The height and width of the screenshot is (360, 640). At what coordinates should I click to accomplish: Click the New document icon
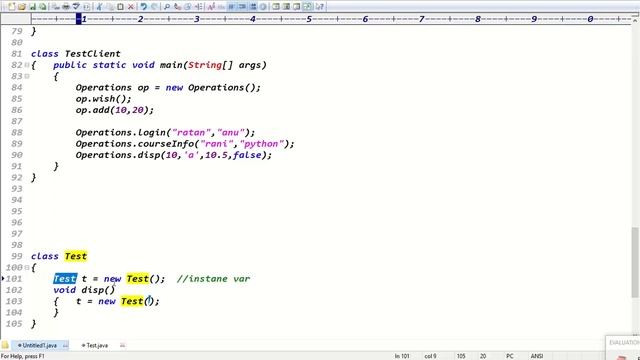point(11,7)
